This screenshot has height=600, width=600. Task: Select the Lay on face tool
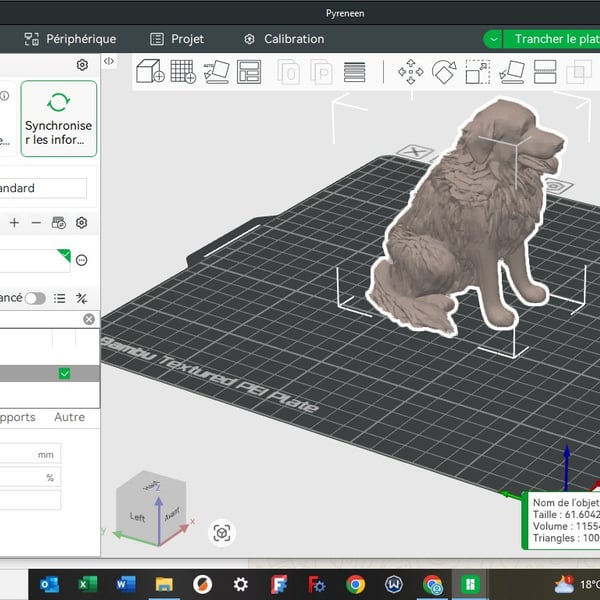click(511, 72)
